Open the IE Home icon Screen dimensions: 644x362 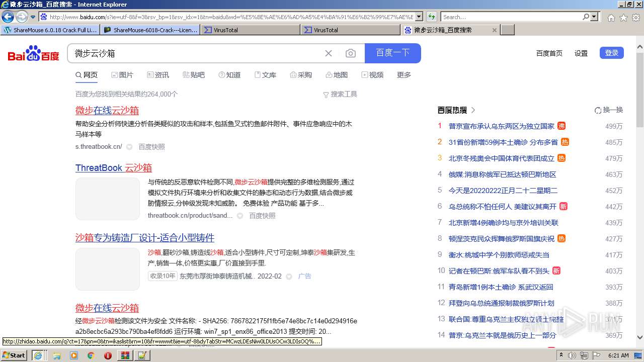coord(611,17)
